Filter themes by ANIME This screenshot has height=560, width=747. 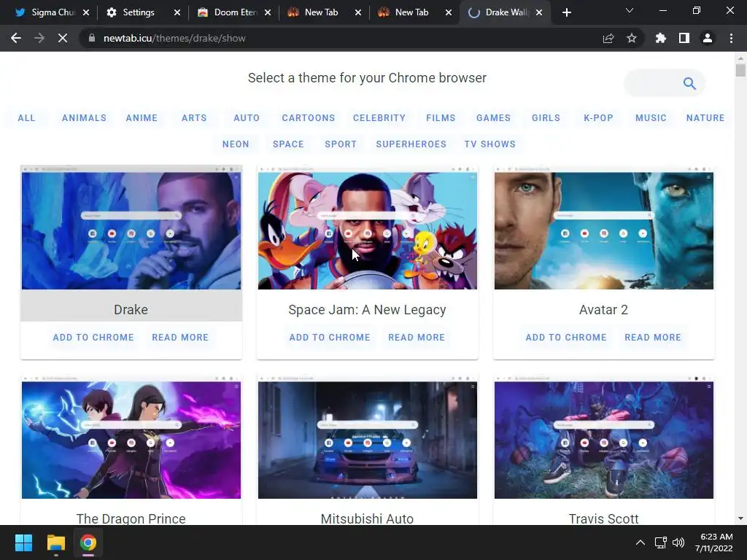click(142, 117)
